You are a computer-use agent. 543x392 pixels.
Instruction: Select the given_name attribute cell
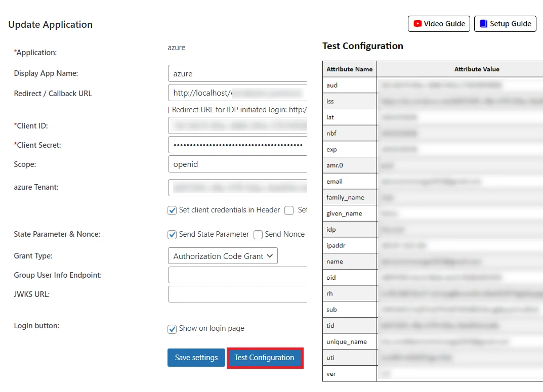(349, 213)
